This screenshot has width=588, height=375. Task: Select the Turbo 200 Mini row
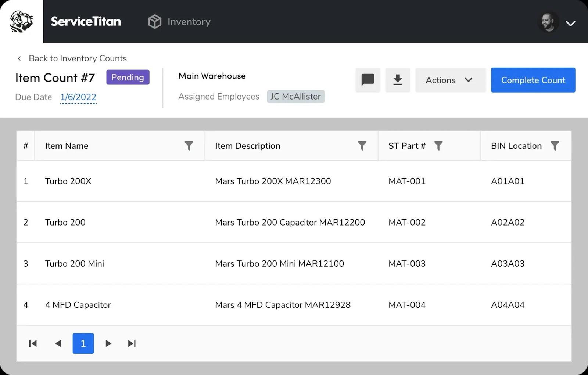coord(294,263)
